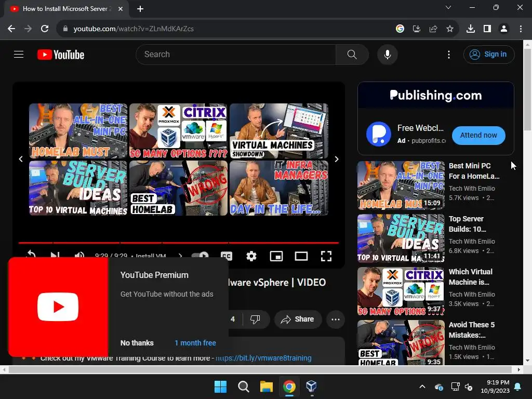The height and width of the screenshot is (399, 532).
Task: Open a new browser tab
Action: [140, 9]
